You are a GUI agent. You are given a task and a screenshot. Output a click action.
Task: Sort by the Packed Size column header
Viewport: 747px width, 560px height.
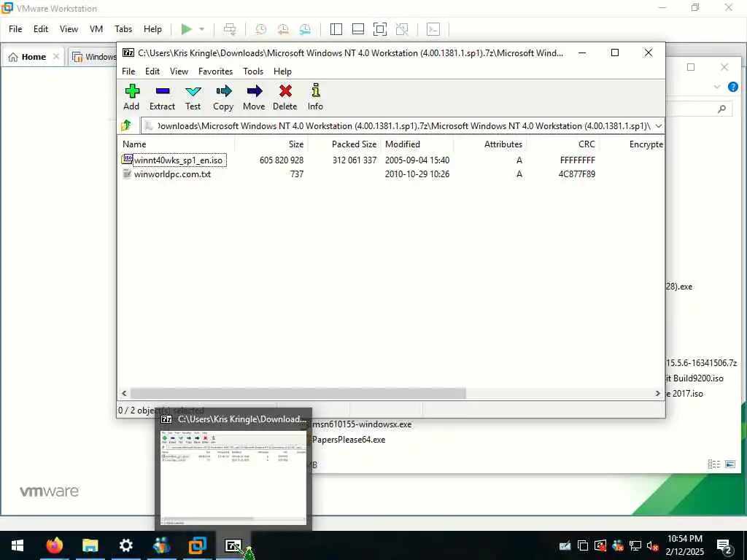(344, 144)
